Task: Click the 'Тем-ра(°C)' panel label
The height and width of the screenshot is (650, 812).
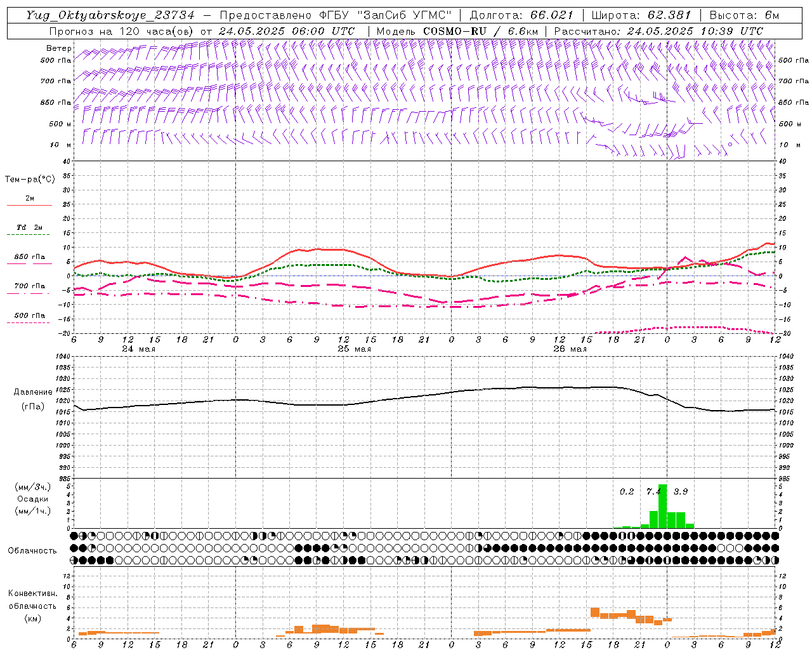Action: click(30, 180)
